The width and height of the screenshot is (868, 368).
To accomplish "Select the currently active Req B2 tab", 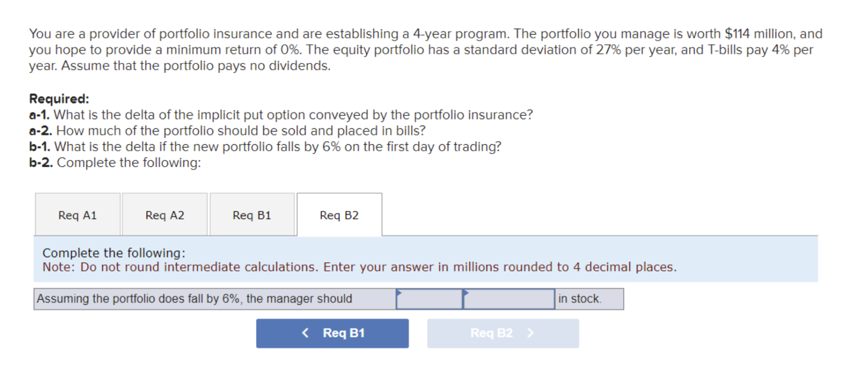I will pos(339,214).
